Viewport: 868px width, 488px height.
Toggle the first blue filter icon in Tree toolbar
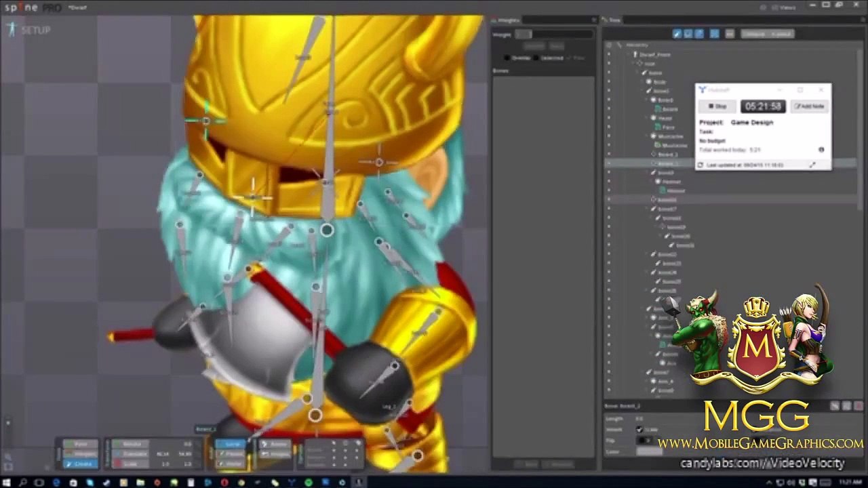tap(677, 34)
